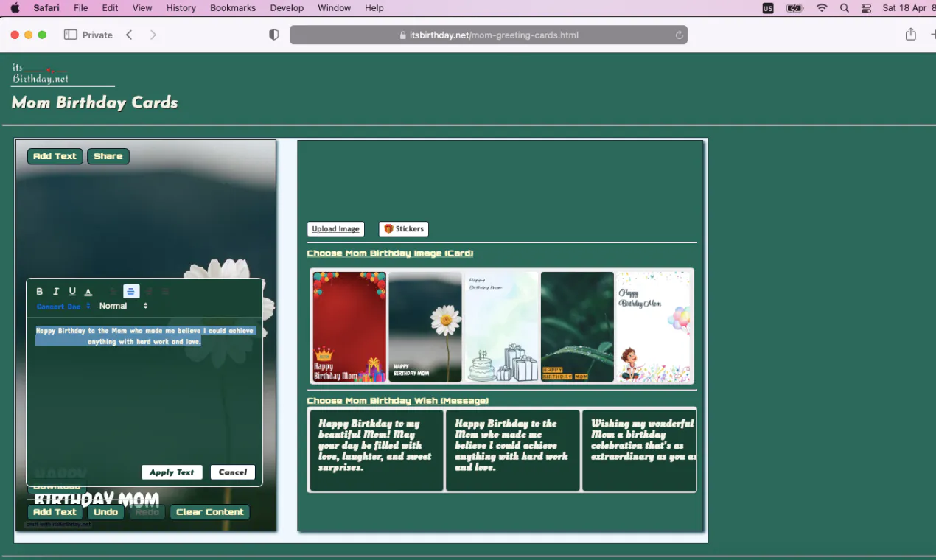Click the Upload Image button
This screenshot has height=560, width=936.
click(335, 229)
